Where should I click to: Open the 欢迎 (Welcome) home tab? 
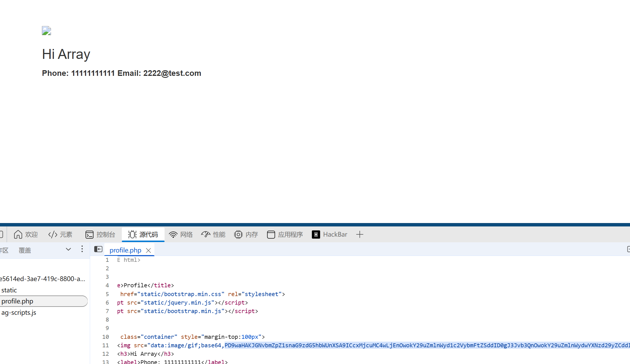pyautogui.click(x=26, y=234)
